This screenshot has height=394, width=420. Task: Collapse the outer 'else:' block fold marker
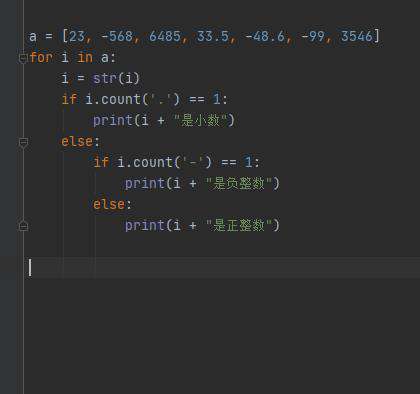coord(23,143)
